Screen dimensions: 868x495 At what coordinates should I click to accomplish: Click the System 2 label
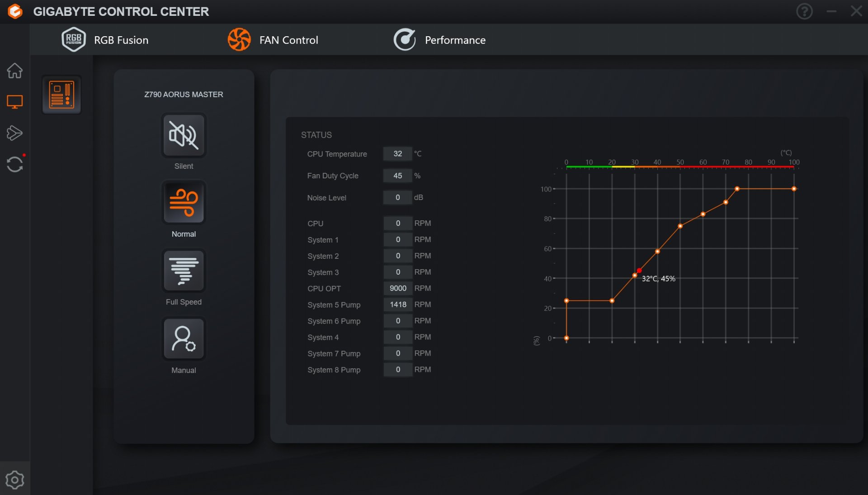(323, 256)
